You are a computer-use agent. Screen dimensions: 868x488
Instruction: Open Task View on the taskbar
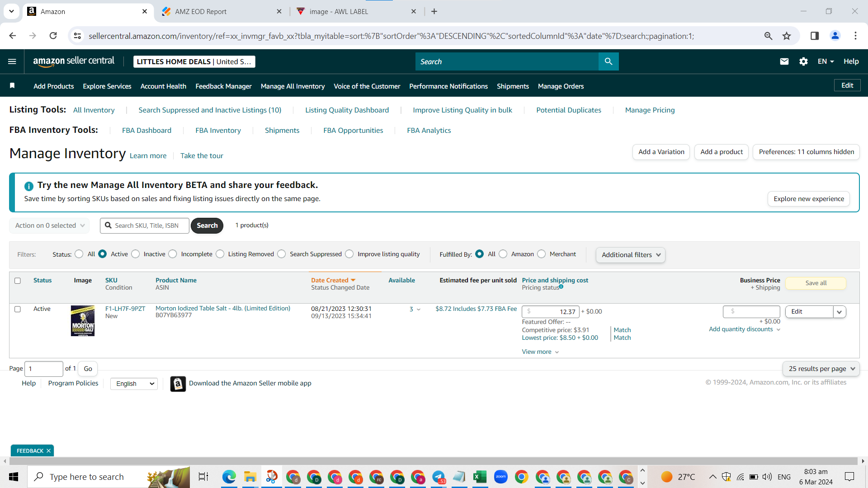point(203,477)
